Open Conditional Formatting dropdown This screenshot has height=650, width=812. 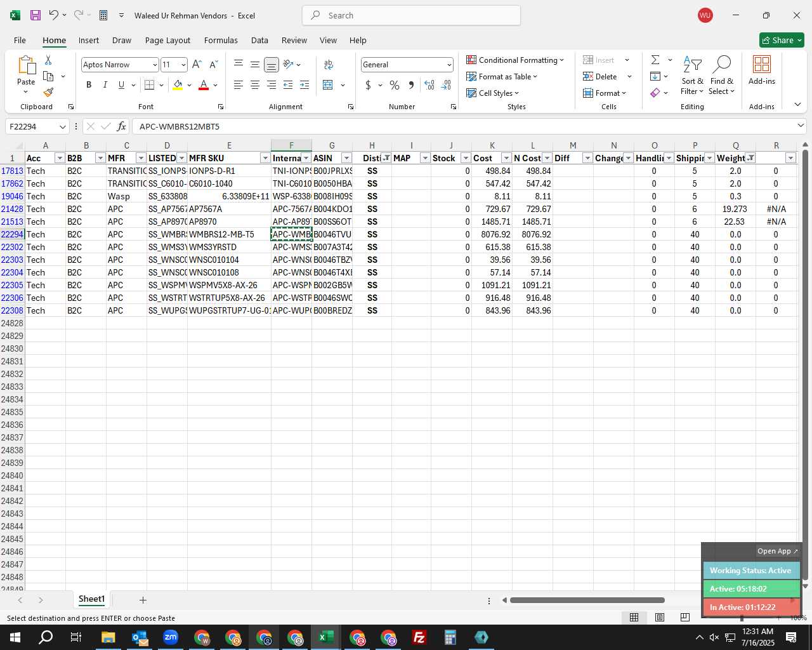point(515,60)
